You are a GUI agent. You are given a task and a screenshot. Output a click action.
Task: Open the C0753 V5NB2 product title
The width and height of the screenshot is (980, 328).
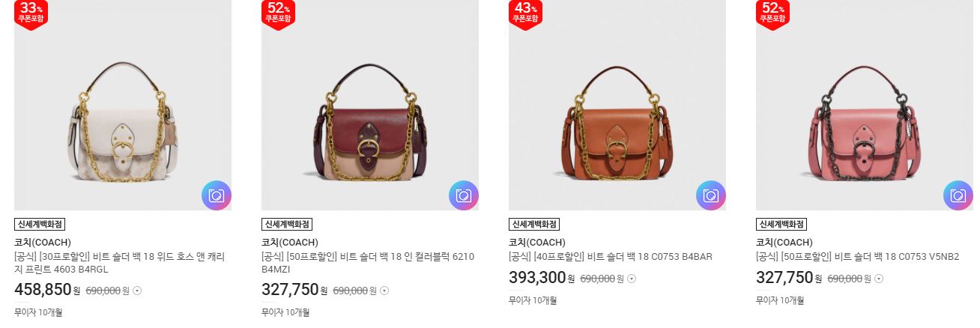click(x=858, y=257)
